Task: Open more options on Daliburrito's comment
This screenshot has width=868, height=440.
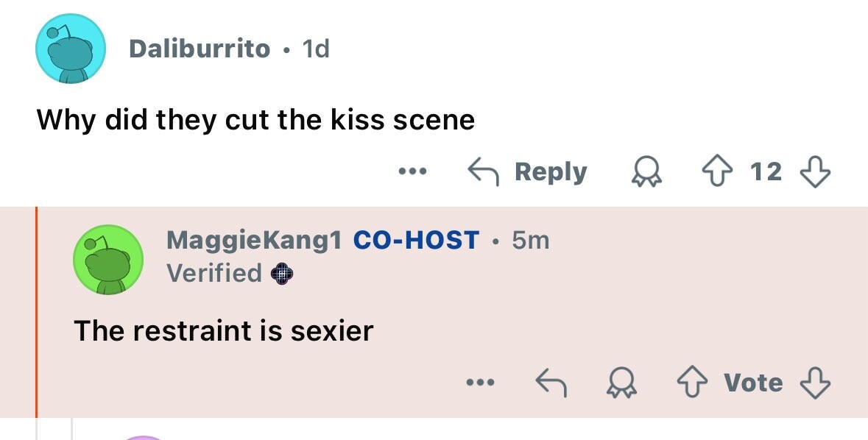Action: pyautogui.click(x=413, y=172)
